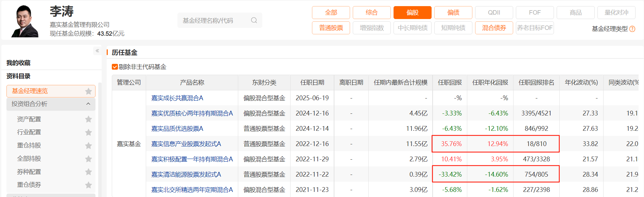Select the 全部 category filter
Screen dimensions: 644x197
click(331, 13)
